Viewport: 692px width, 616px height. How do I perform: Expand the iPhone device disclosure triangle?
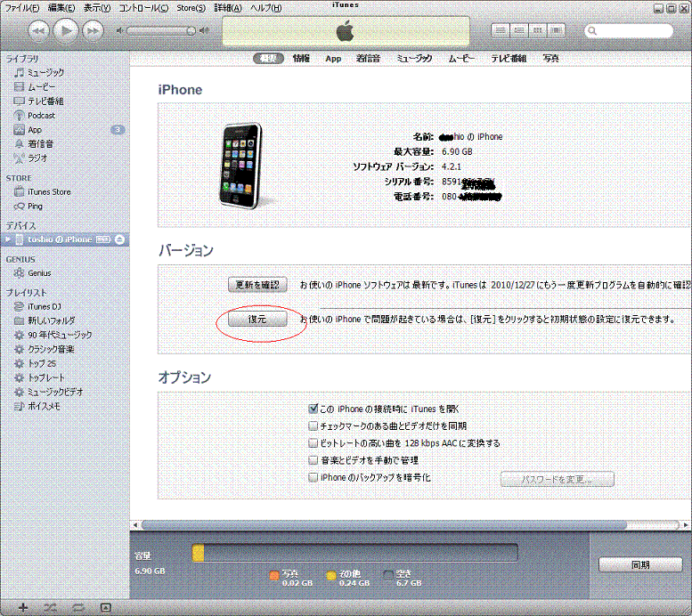click(x=7, y=239)
